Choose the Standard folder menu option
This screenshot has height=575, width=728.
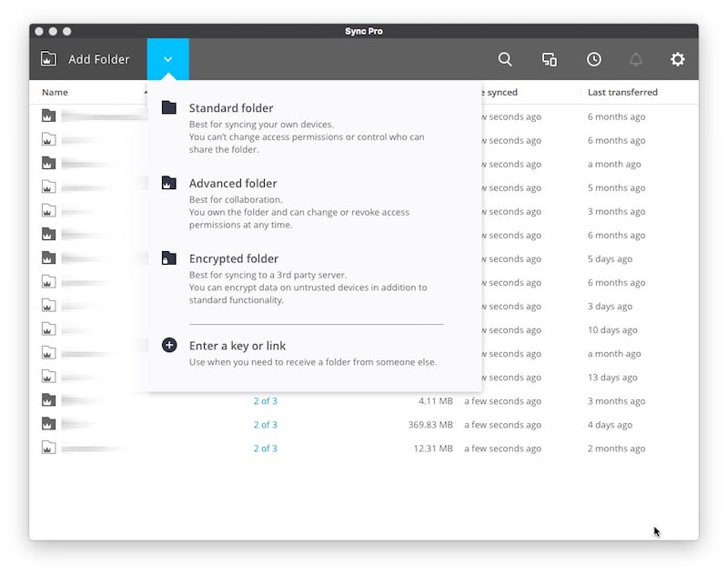(231, 108)
